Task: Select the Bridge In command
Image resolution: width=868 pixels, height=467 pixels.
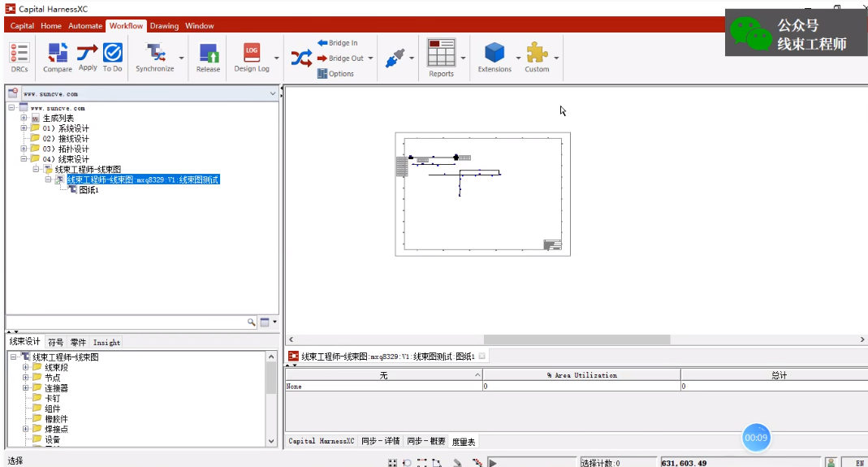Action: tap(338, 43)
